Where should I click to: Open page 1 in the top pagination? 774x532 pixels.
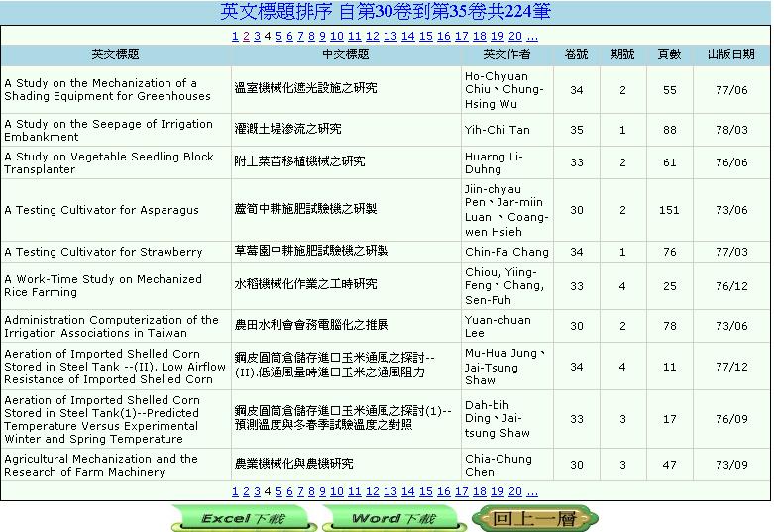[235, 36]
